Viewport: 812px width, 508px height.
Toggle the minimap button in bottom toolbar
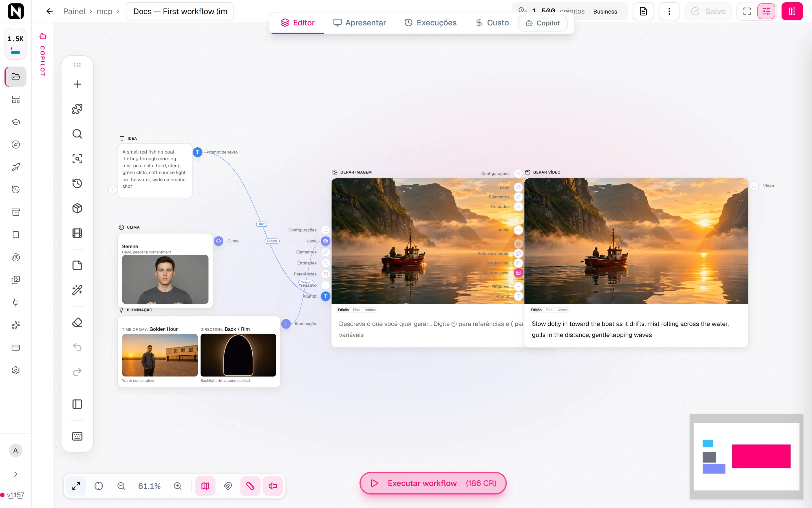205,486
